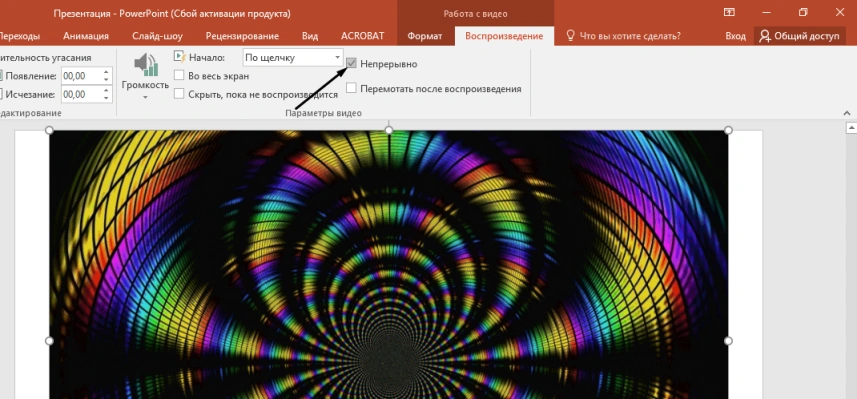857x399 pixels.
Task: Switch to the Формат tab
Action: (x=425, y=36)
